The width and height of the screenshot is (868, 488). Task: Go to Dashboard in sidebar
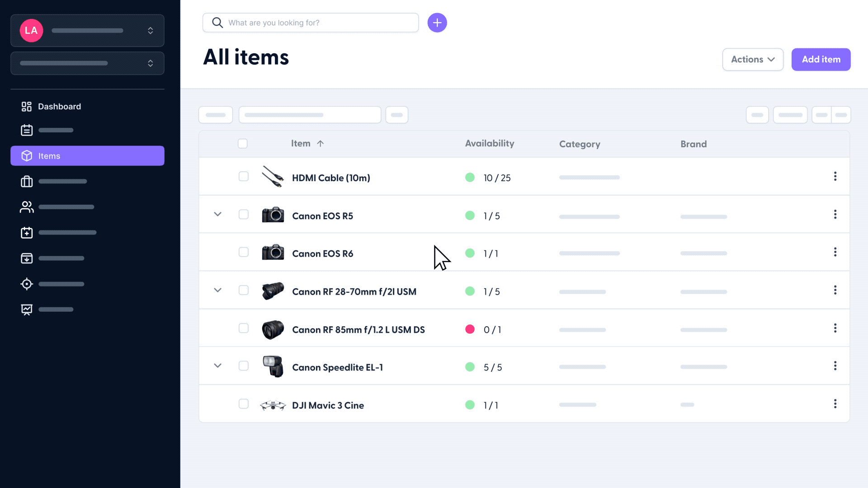[59, 107]
